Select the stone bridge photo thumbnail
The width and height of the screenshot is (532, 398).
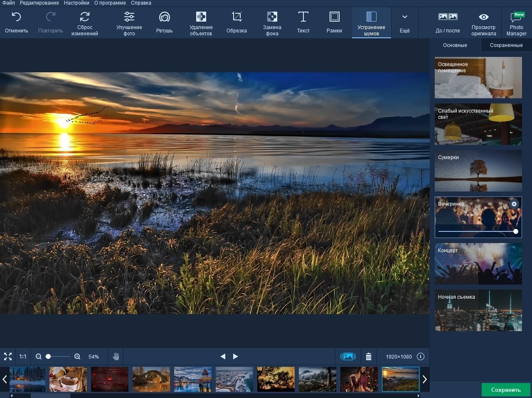[x=151, y=379]
